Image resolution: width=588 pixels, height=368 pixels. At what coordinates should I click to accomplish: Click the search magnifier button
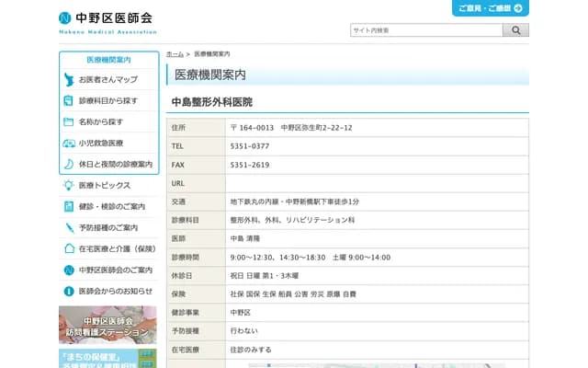pyautogui.click(x=515, y=30)
